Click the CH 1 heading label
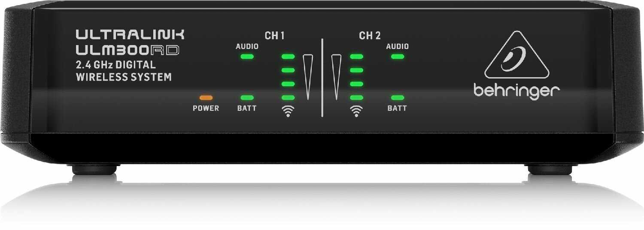 (x=275, y=36)
